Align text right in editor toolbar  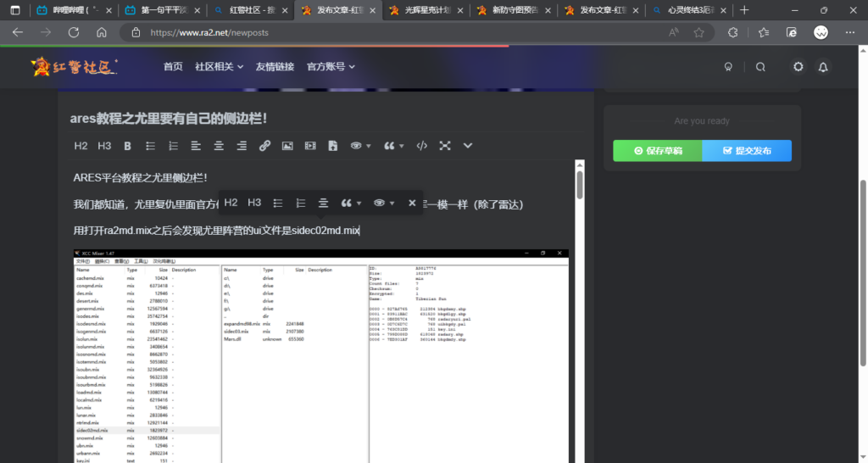click(242, 146)
